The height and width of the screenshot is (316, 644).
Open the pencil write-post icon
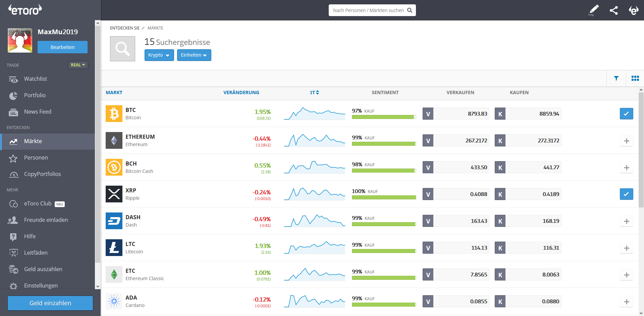coord(594,10)
